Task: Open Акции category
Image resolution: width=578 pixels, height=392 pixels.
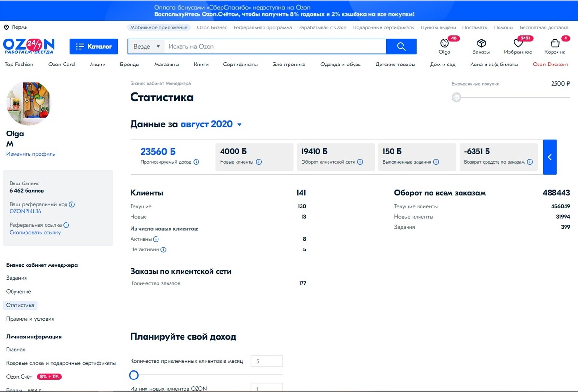Action: click(97, 64)
